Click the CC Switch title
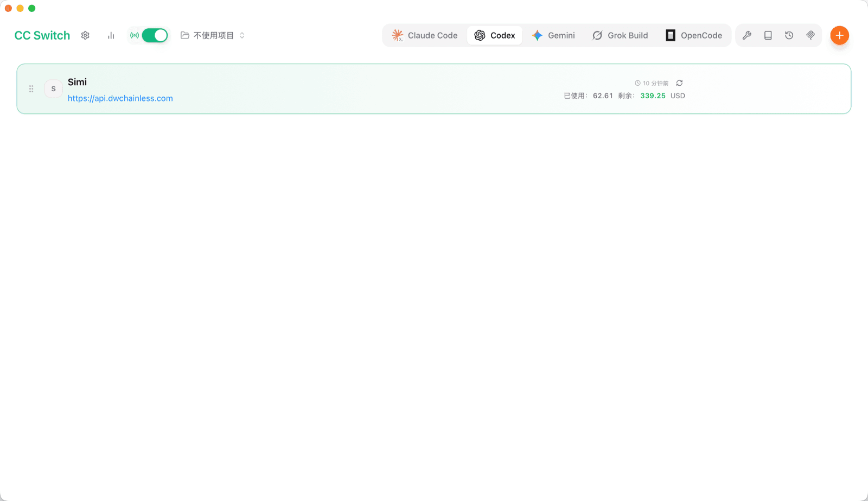 point(42,35)
